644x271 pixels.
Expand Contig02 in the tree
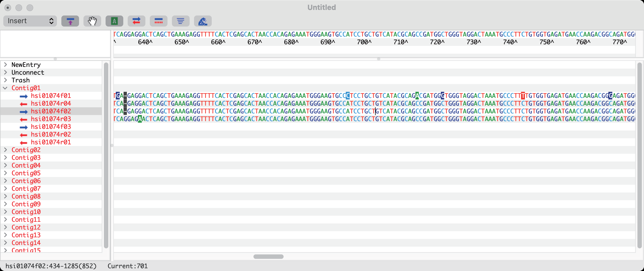pos(5,150)
